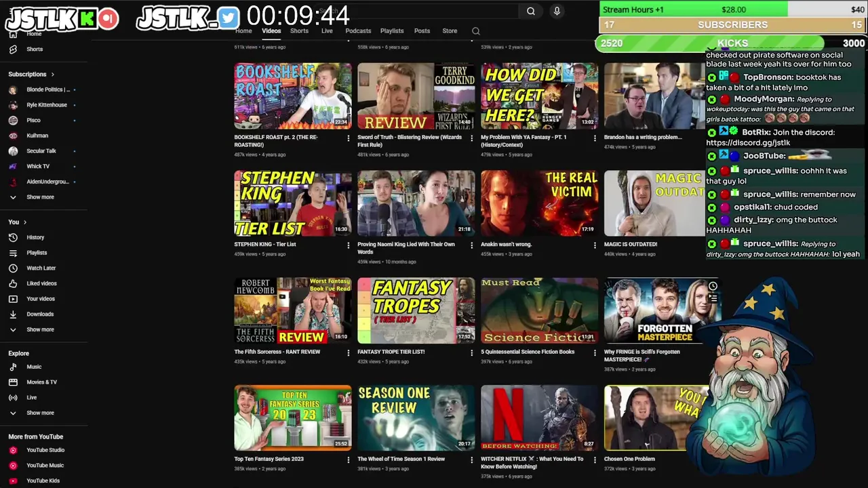The height and width of the screenshot is (488, 868).
Task: Expand the You section header chevron
Action: click(x=25, y=222)
